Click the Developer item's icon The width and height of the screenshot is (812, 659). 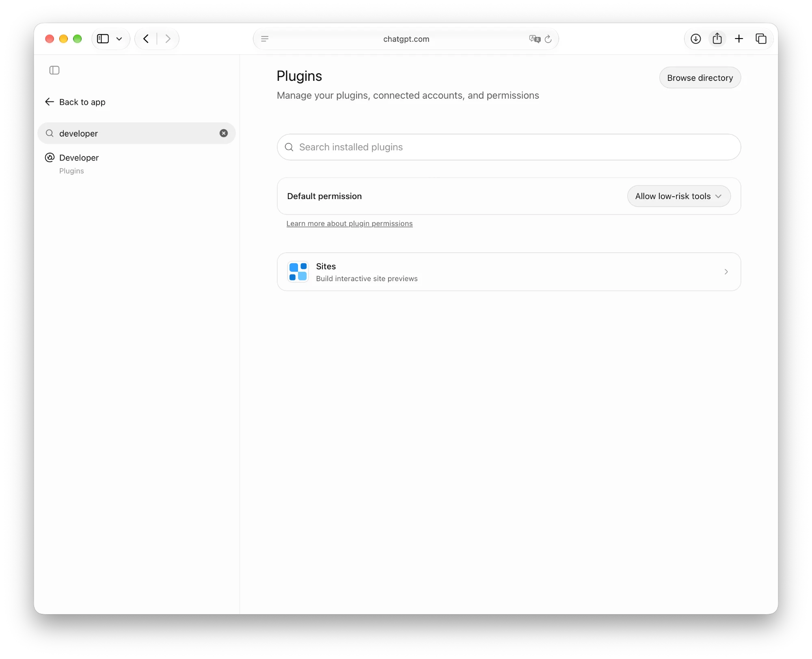pos(50,158)
